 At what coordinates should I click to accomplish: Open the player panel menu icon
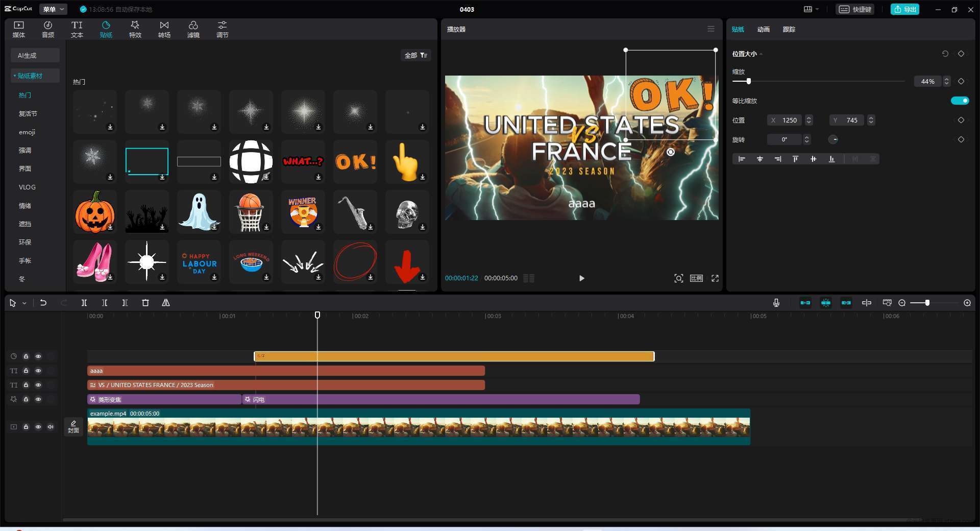pos(711,29)
